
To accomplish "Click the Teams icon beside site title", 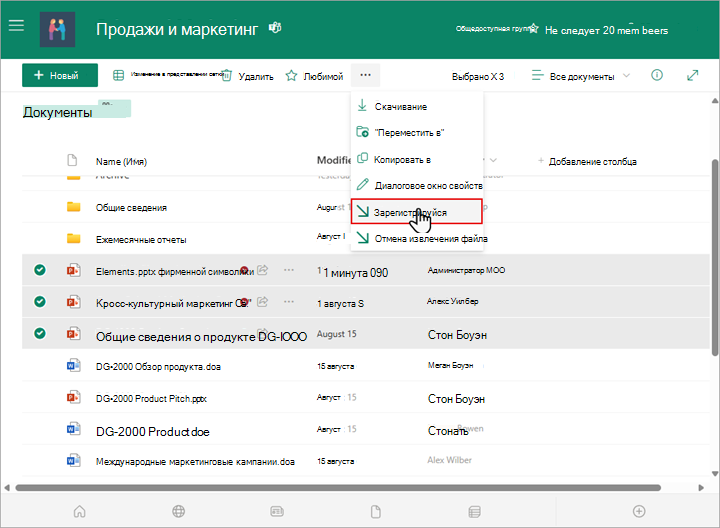I will click(x=275, y=28).
